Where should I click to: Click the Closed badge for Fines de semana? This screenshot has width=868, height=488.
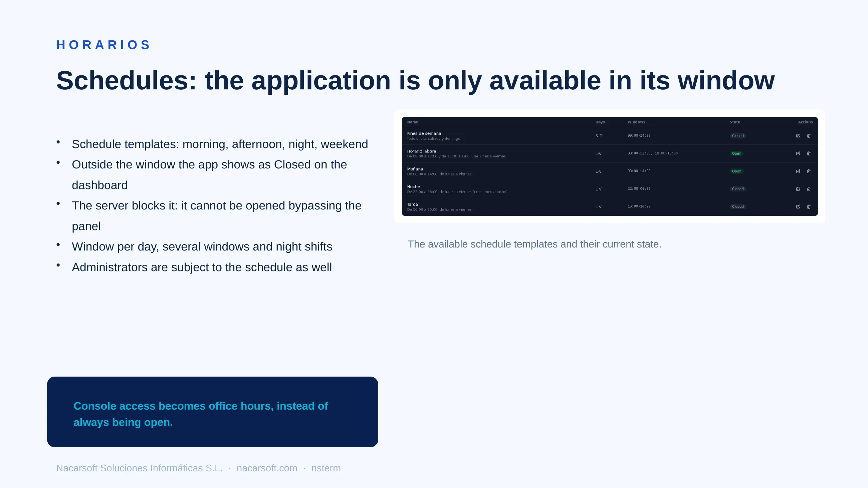[737, 136]
